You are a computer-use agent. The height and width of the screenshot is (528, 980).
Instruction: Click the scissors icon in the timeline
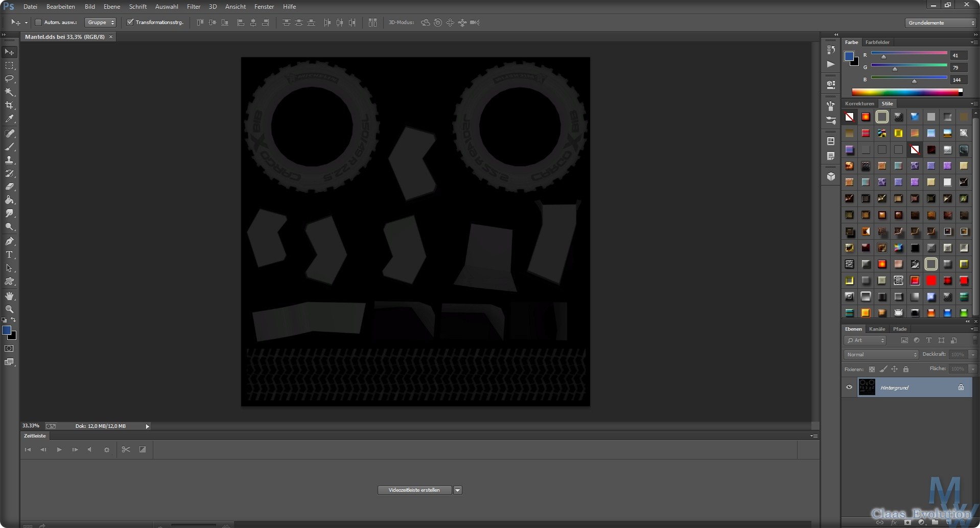(126, 450)
